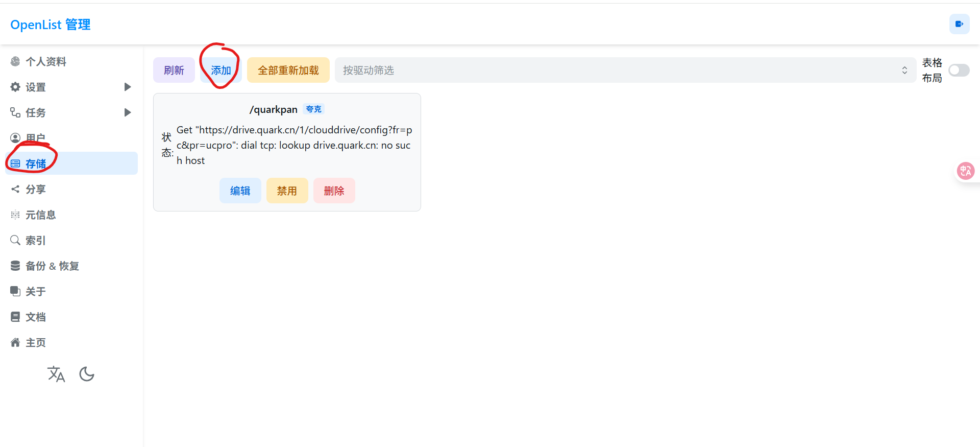Open the 分享 menu item
The height and width of the screenshot is (447, 980).
(71, 189)
